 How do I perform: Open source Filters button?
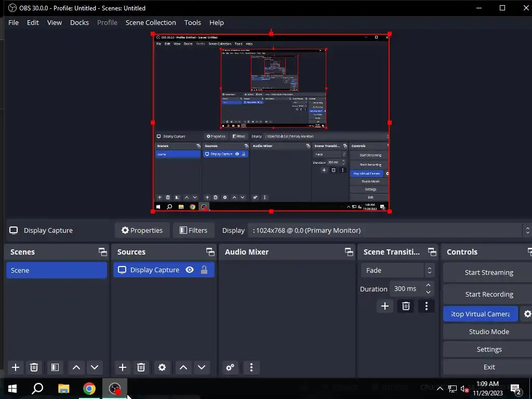[x=193, y=230]
